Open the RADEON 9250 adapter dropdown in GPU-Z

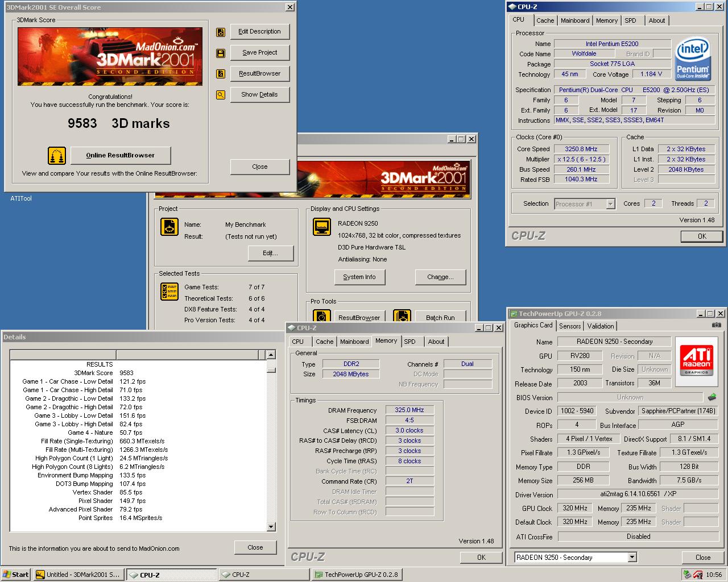click(632, 558)
